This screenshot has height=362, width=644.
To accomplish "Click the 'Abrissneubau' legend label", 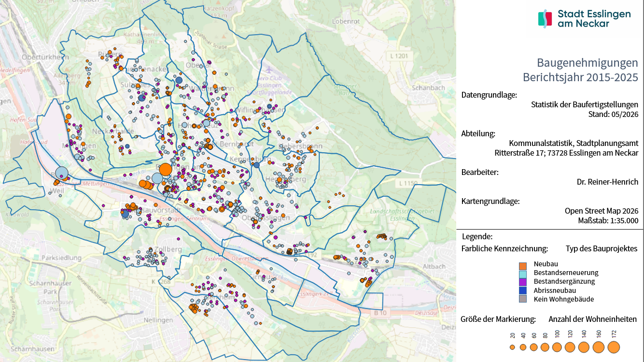I will click(555, 290).
